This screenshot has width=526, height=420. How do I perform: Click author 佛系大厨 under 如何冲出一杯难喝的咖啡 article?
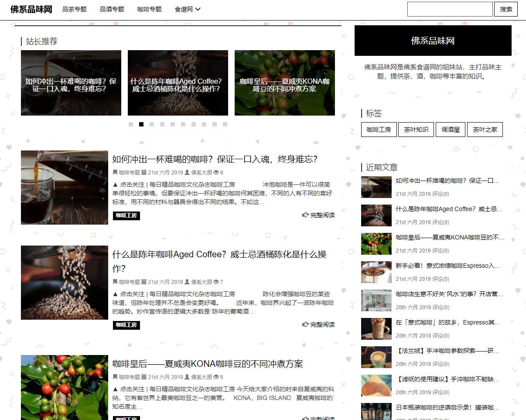pos(202,173)
